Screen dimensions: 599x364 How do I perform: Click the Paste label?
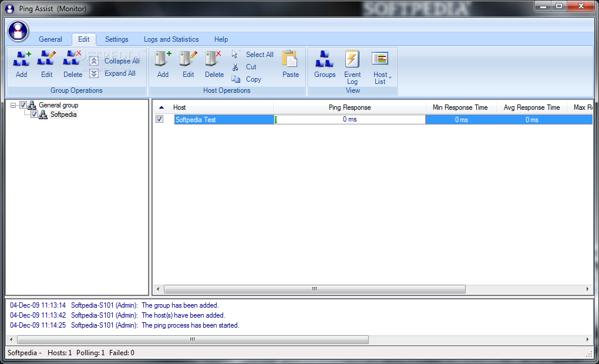coord(290,75)
